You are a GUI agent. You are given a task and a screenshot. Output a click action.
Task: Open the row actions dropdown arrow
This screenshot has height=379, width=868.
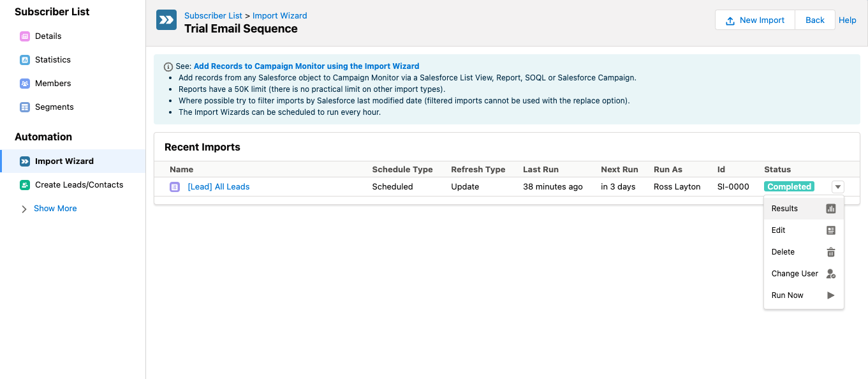tap(838, 187)
